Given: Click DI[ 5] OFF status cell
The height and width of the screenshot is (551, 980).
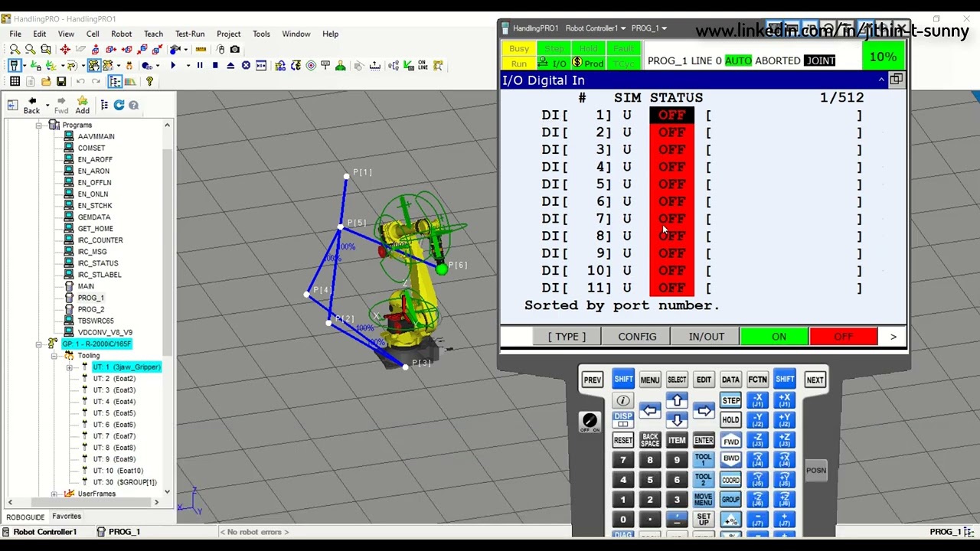Looking at the screenshot, I should tap(671, 184).
